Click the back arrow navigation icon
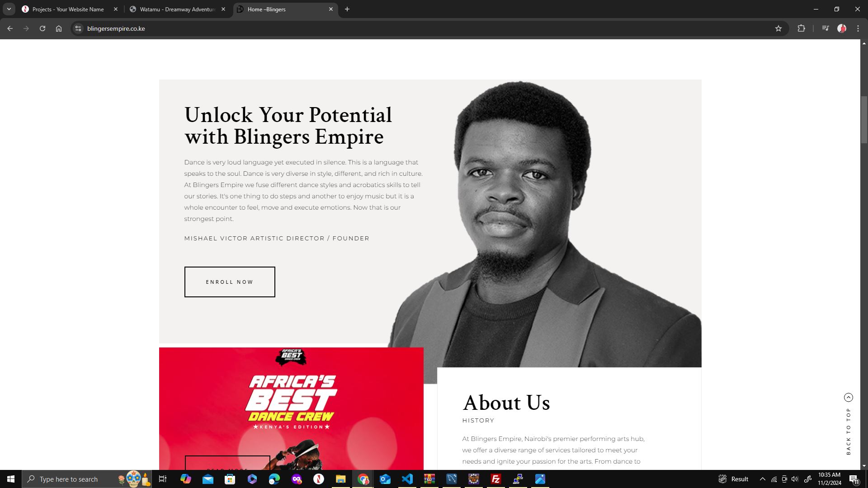This screenshot has width=868, height=488. 10,28
